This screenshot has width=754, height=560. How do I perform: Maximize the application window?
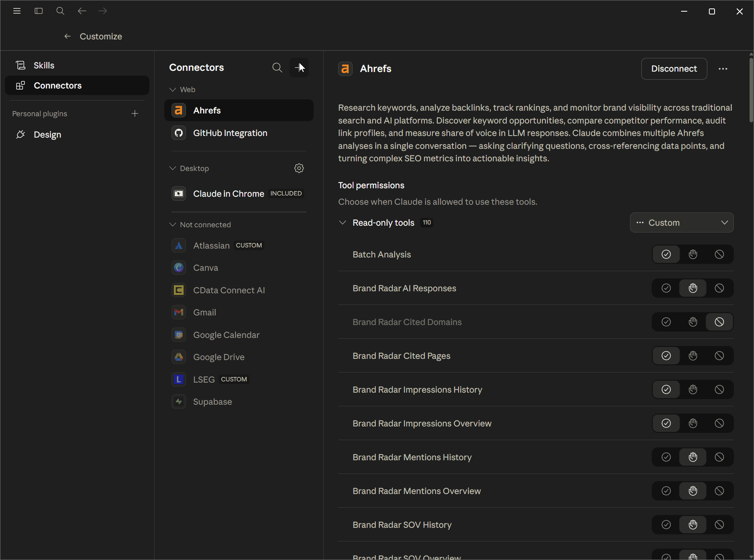pyautogui.click(x=712, y=11)
